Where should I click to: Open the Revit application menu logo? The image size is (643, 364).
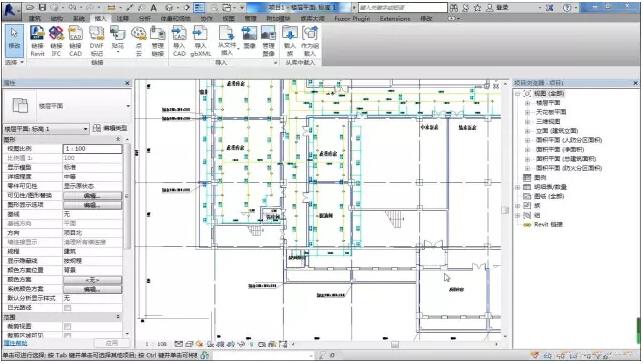tap(10, 11)
